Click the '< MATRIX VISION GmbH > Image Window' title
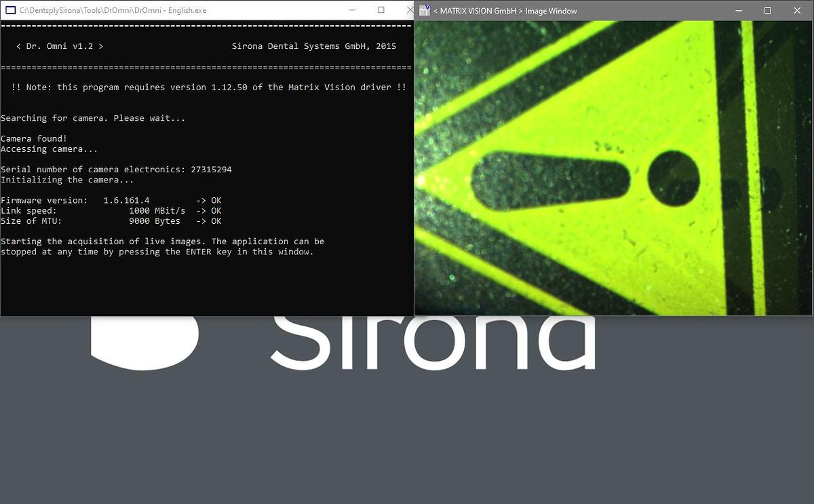This screenshot has width=814, height=504. click(x=505, y=11)
